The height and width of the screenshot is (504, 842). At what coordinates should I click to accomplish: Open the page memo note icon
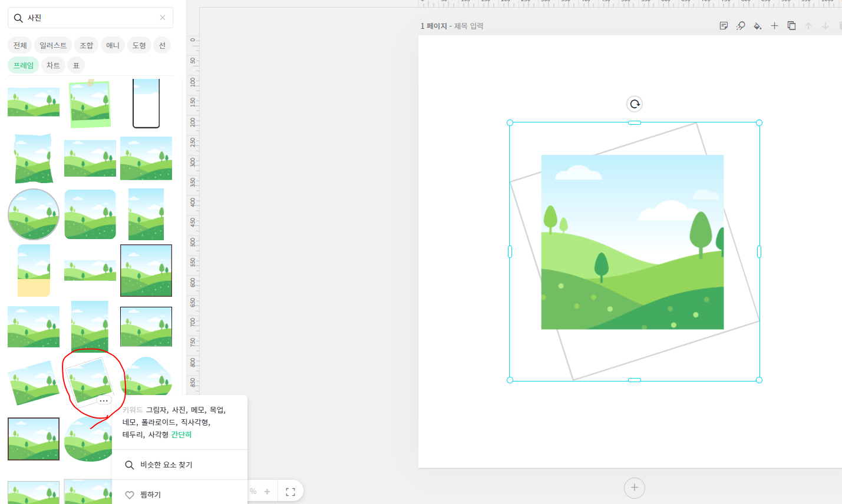point(724,26)
